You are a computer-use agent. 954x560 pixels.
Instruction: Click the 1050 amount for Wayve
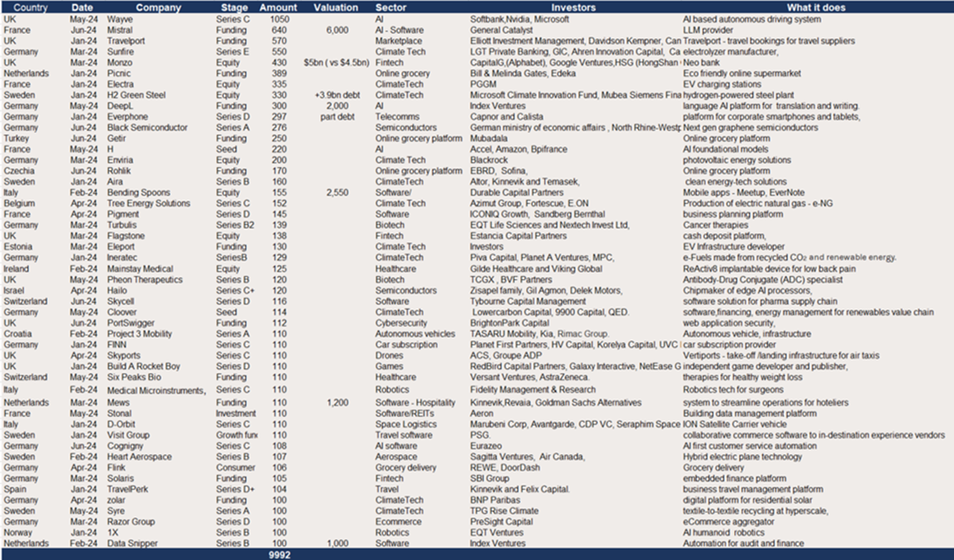[x=279, y=19]
